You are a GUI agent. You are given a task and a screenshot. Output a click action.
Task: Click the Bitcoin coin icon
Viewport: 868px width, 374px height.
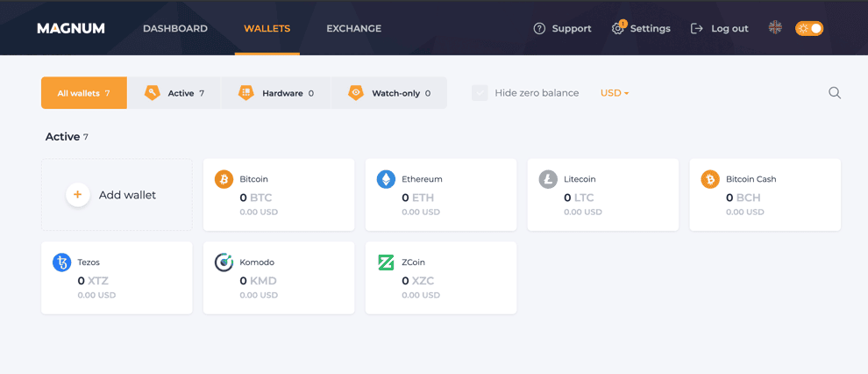coord(224,179)
